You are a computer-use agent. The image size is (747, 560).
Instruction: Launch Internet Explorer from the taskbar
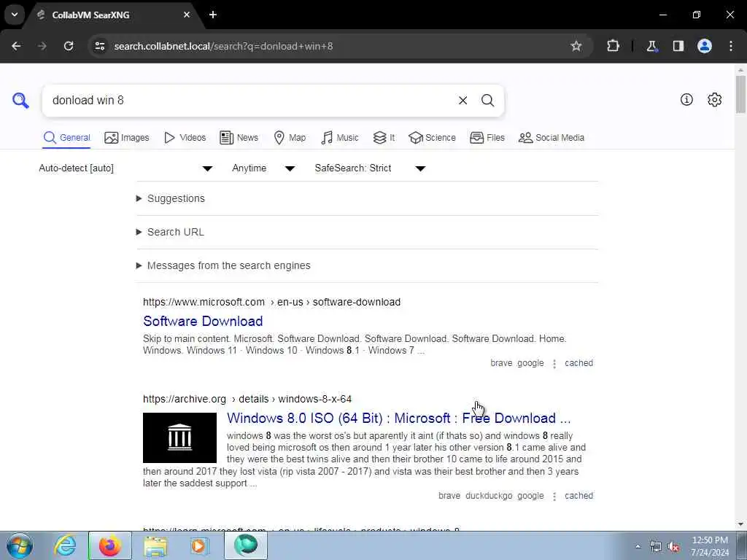click(x=65, y=545)
